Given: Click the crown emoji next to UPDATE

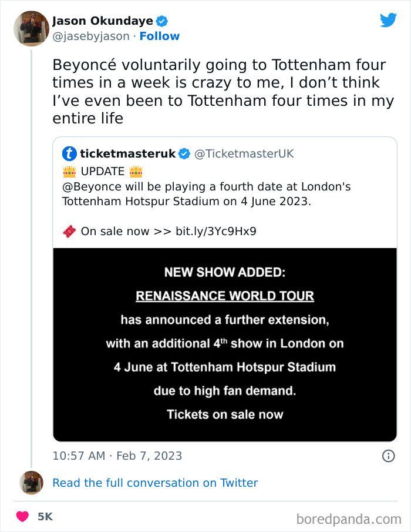Looking at the screenshot, I should coord(68,171).
